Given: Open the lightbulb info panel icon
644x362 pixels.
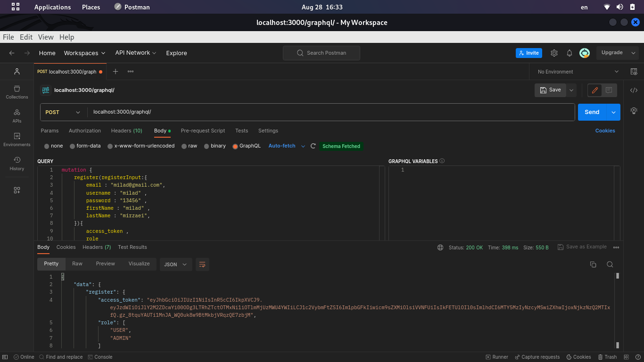Looking at the screenshot, I should point(634,111).
